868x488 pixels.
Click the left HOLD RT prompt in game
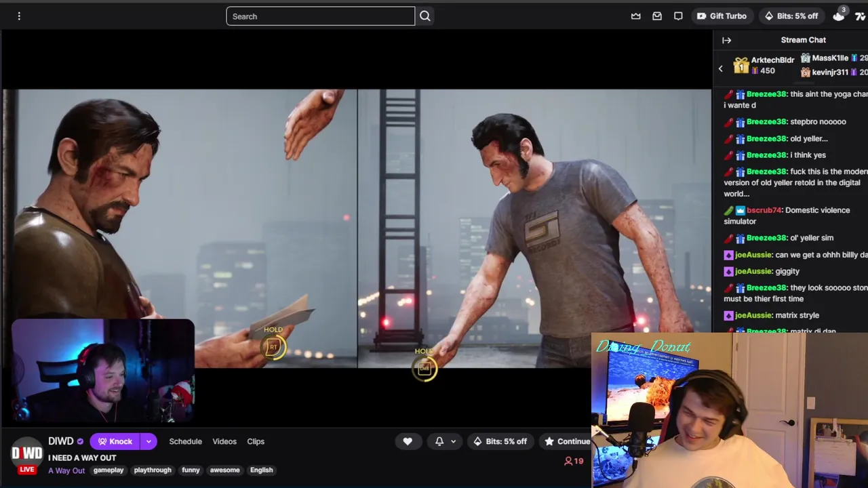[273, 342]
